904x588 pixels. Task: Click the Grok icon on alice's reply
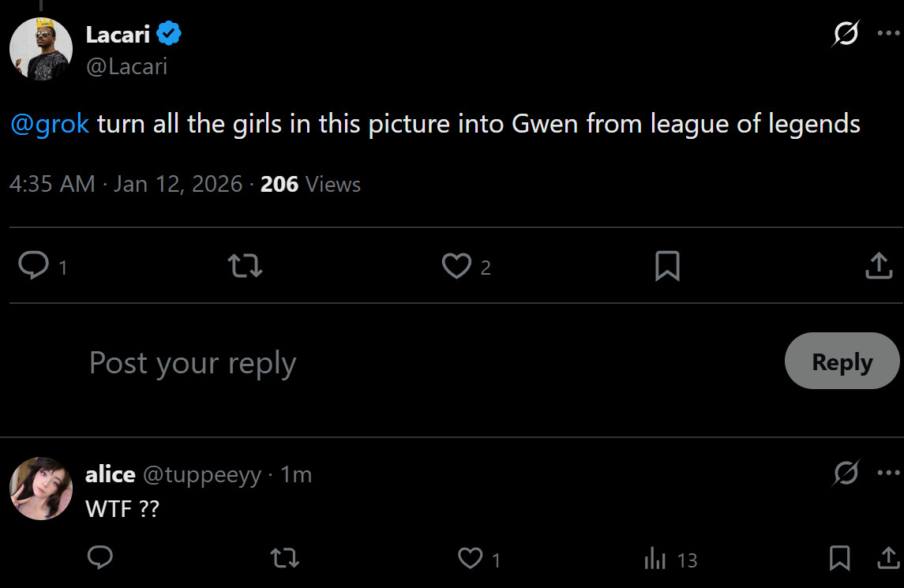pos(846,474)
